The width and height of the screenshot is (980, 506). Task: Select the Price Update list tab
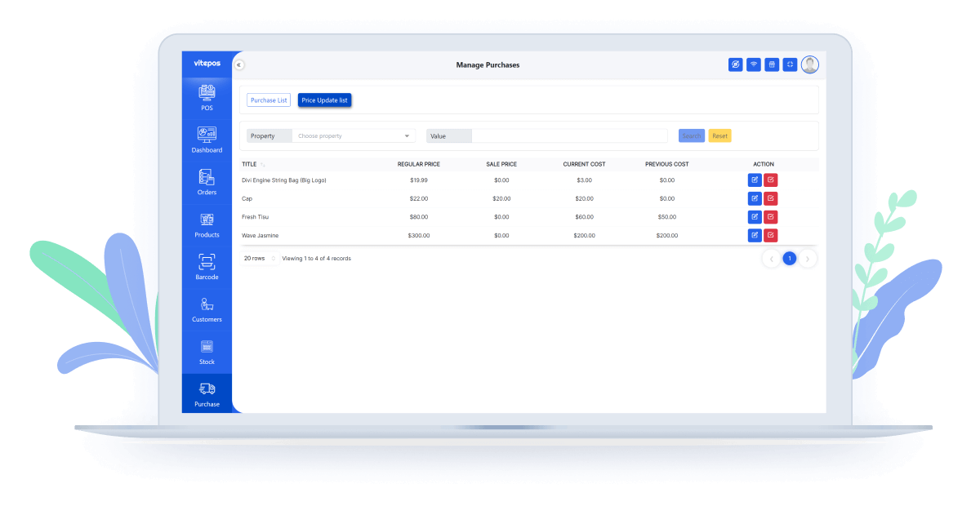324,100
